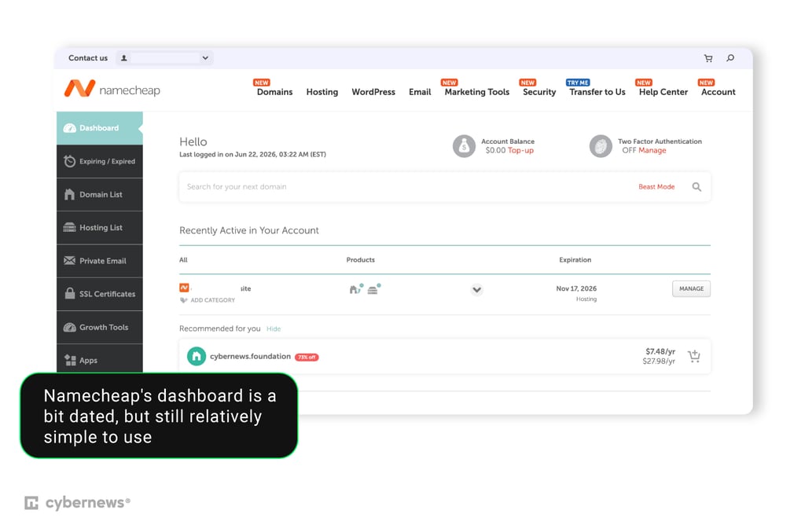Open the Email menu
805x532 pixels.
420,92
